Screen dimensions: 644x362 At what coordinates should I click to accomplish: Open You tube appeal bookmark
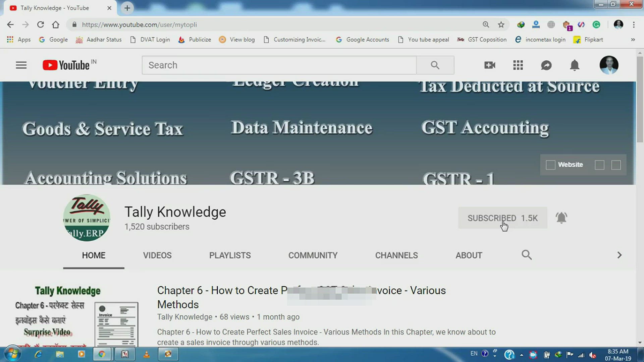423,40
